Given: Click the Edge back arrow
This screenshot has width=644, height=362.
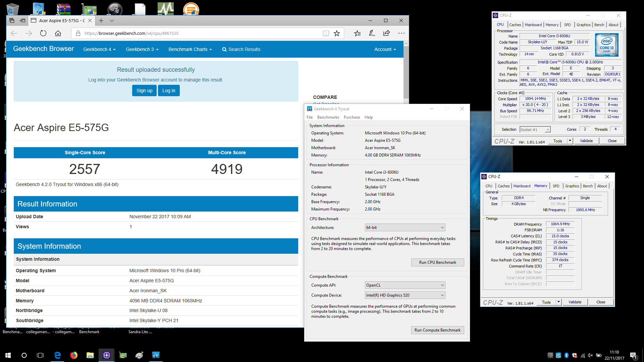Looking at the screenshot, I should [x=14, y=33].
